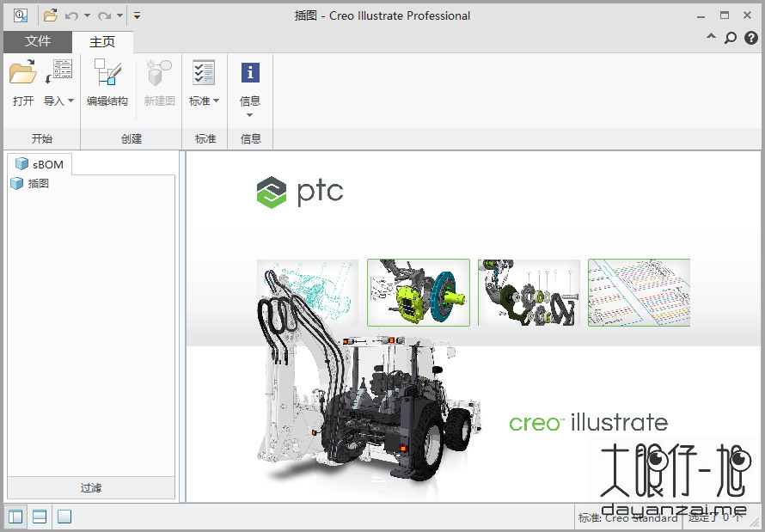The height and width of the screenshot is (532, 765).
Task: Click the New Figure (新建图) icon
Action: click(159, 72)
